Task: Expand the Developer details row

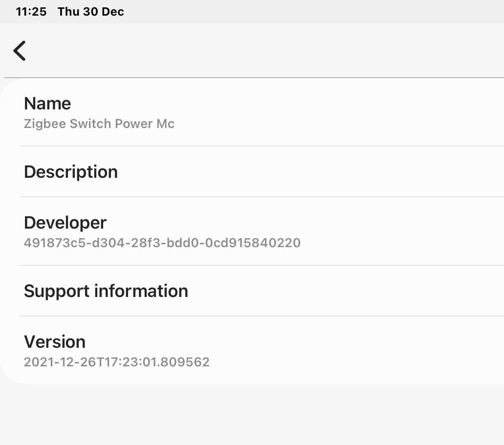Action: (65, 222)
